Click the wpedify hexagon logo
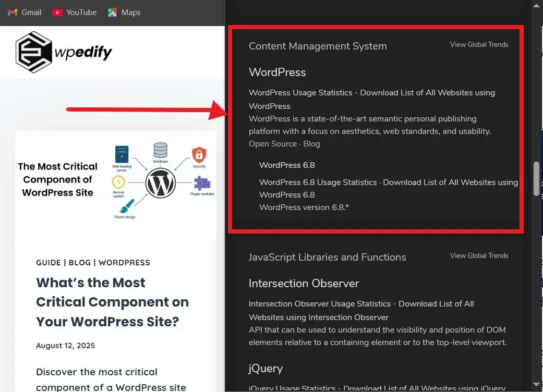Image resolution: width=543 pixels, height=392 pixels. pyautogui.click(x=33, y=52)
